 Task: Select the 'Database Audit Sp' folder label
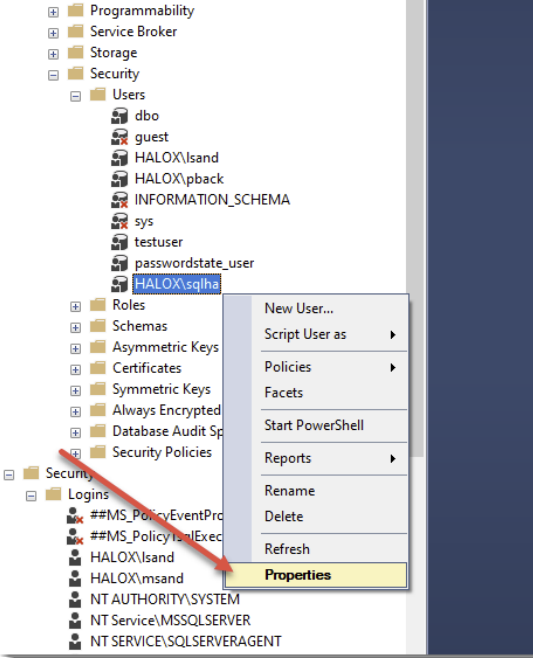coord(167,431)
